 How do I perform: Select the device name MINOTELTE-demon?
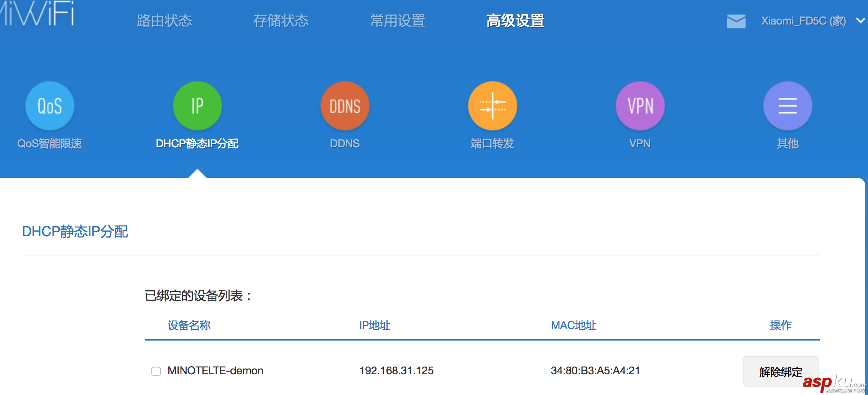215,370
